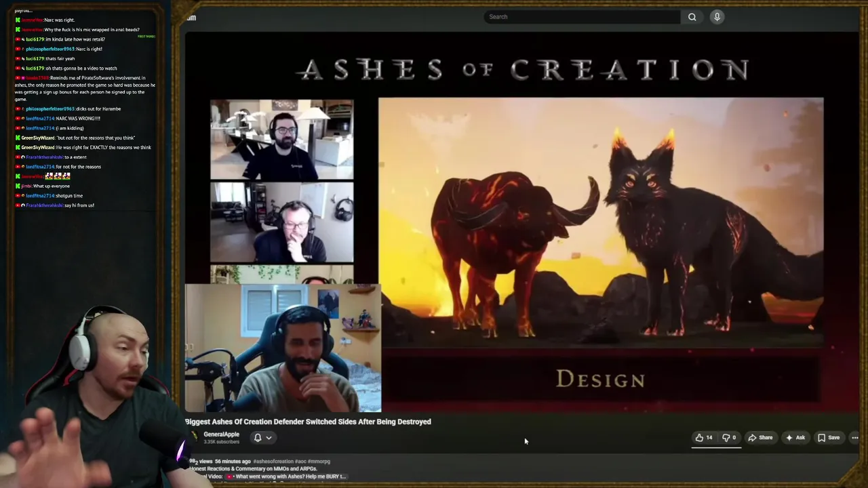
Task: Focus the YouTube search field
Action: (583, 17)
